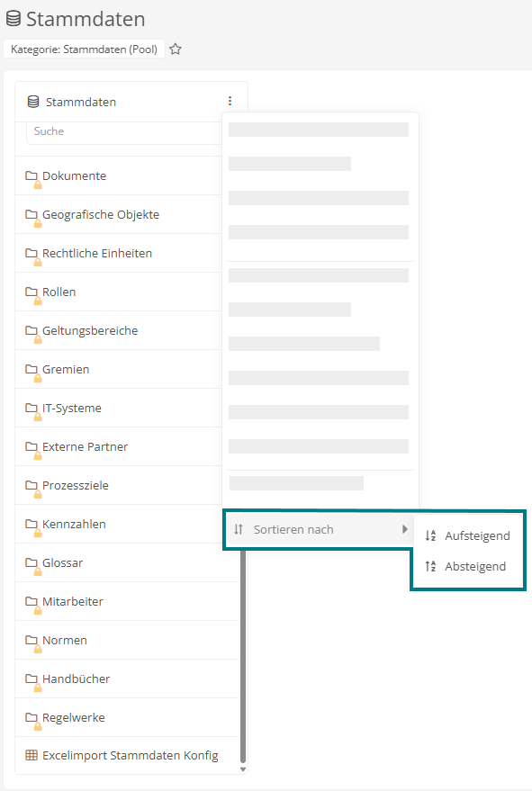Click the database icon beside Stammdaten panel title
This screenshot has width=532, height=791.
click(x=33, y=102)
